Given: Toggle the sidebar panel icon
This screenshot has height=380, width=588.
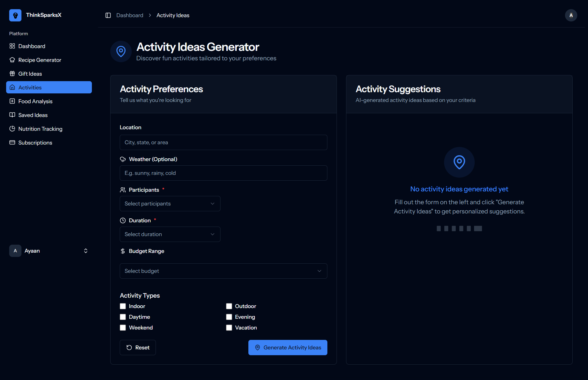Looking at the screenshot, I should pyautogui.click(x=108, y=15).
